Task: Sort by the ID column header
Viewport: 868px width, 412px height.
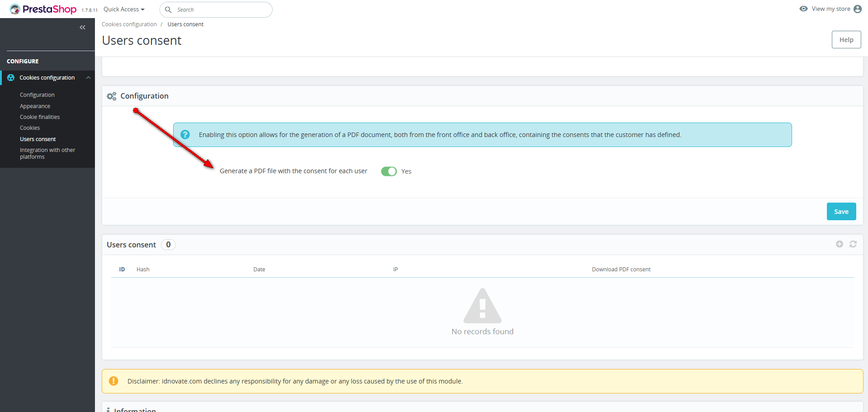Action: 122,270
